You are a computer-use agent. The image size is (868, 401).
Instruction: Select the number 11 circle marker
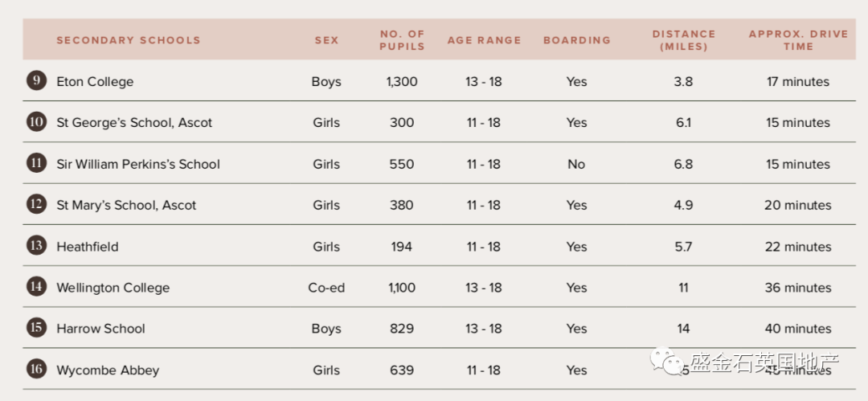(x=36, y=163)
